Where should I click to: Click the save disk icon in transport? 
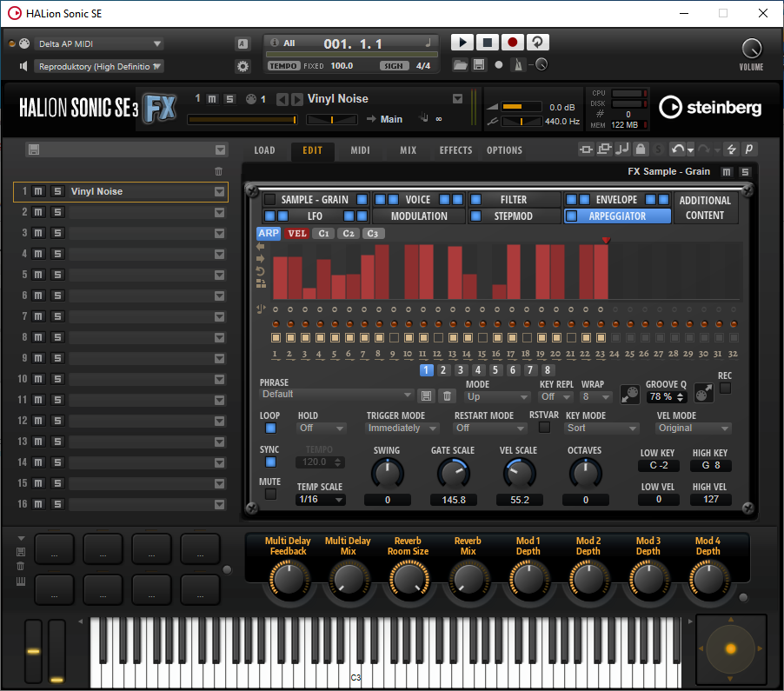click(479, 64)
